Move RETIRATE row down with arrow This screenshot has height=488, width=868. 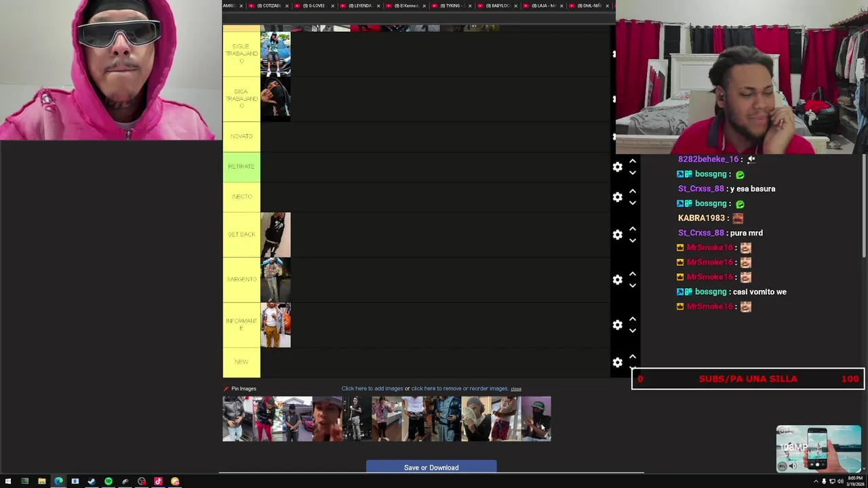(x=632, y=172)
